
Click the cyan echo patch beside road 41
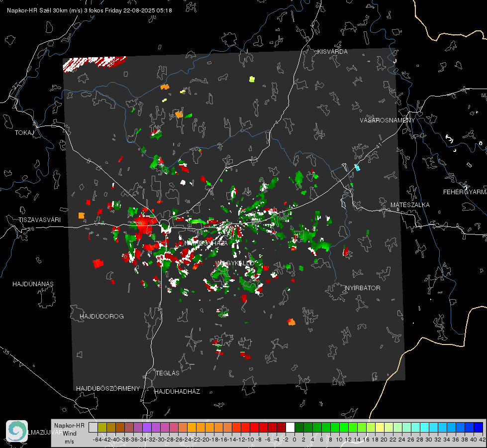click(x=357, y=168)
